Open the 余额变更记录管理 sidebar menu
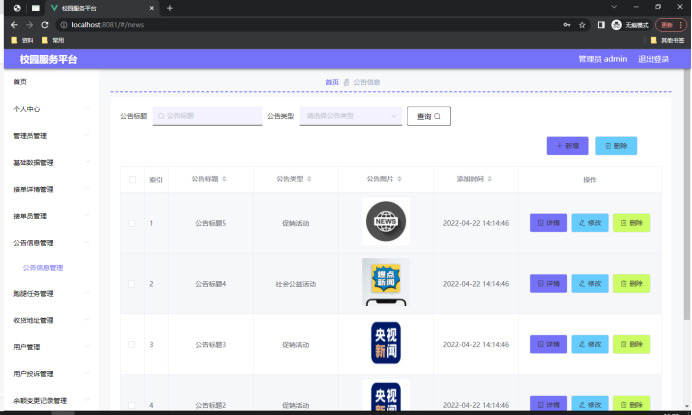 point(51,400)
